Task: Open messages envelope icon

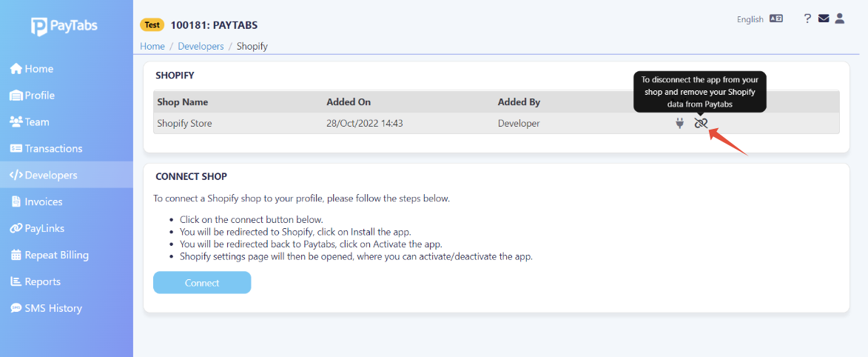Action: tap(824, 19)
